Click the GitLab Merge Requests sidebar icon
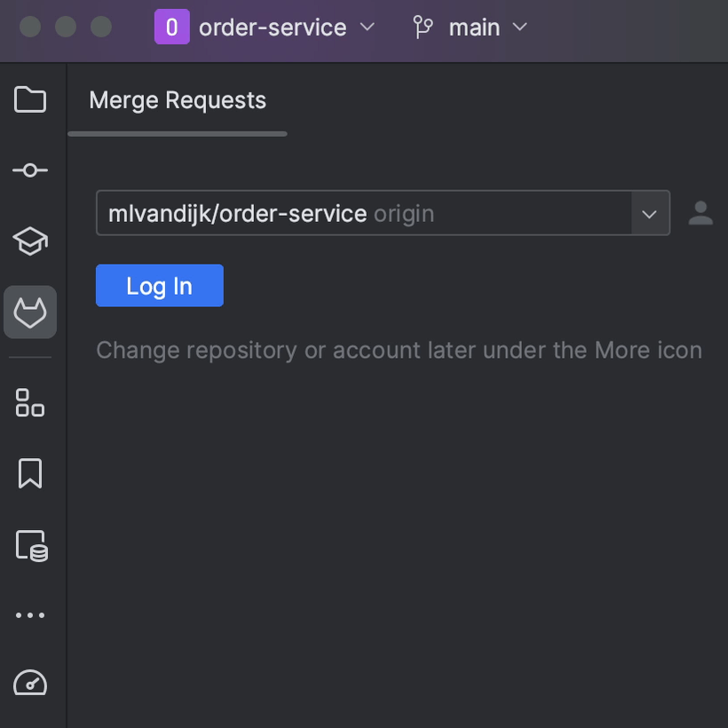The height and width of the screenshot is (728, 728). 30,313
